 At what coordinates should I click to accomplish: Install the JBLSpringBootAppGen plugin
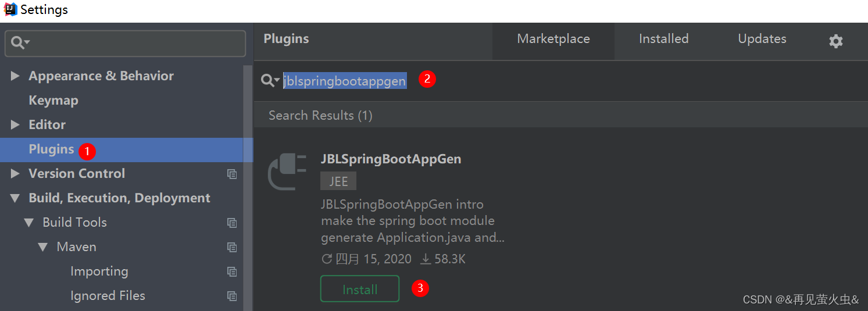360,289
